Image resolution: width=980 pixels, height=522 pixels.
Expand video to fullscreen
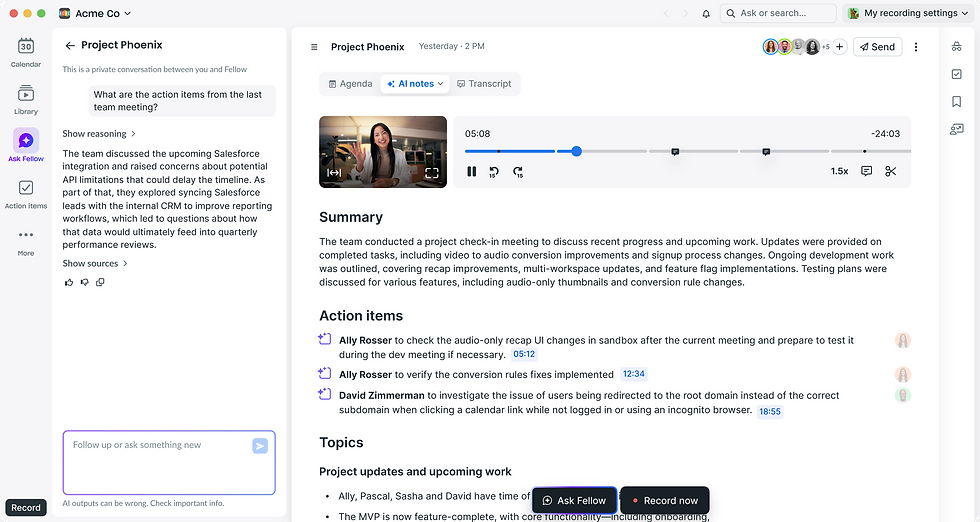(432, 173)
